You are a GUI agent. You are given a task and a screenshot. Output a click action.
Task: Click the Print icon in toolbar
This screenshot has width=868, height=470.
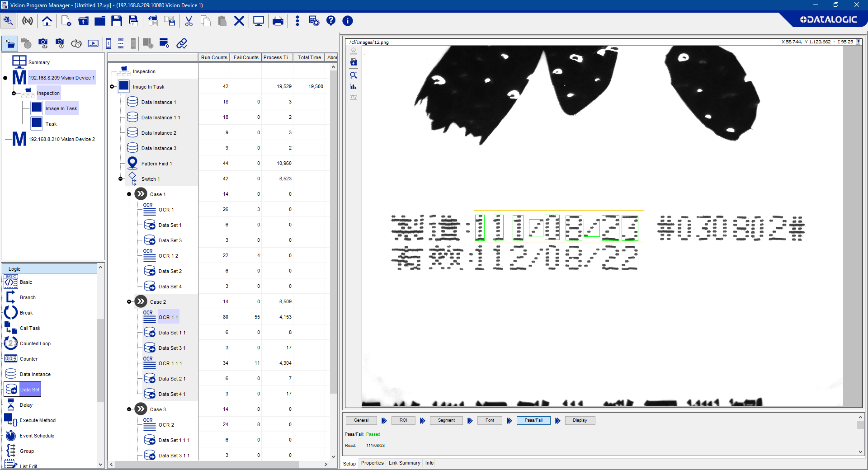pos(278,21)
